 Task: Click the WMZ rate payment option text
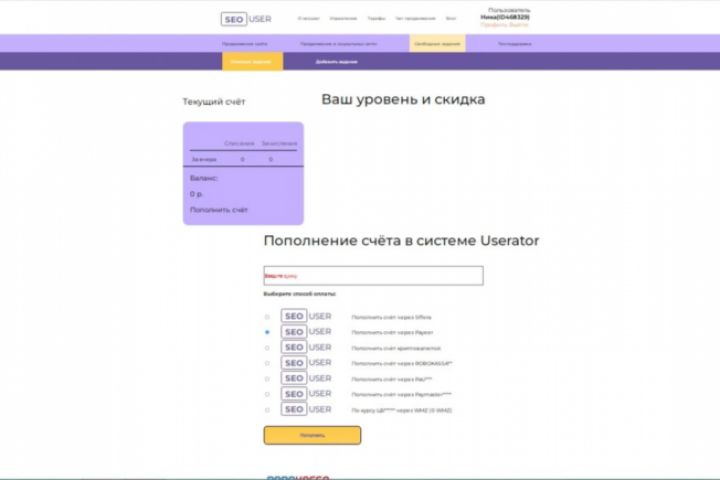[x=401, y=410]
